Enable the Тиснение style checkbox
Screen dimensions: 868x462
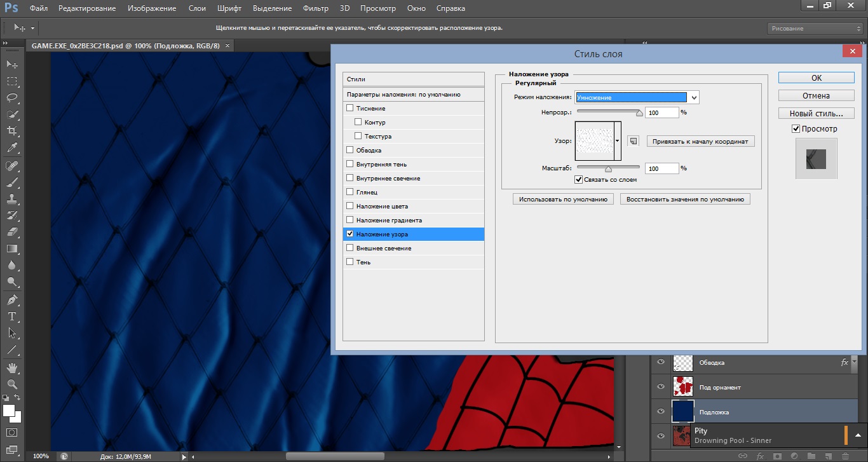349,108
